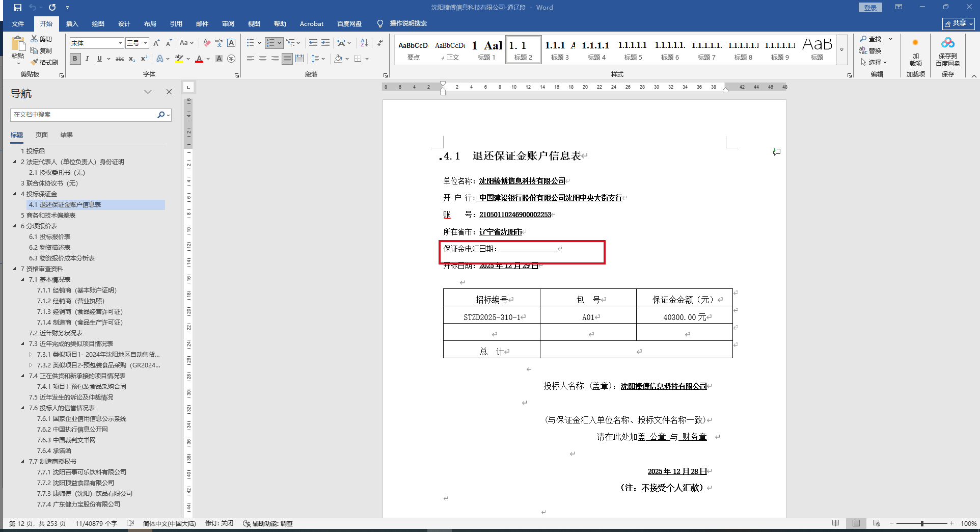Apply superscript formatting
Image resolution: width=980 pixels, height=532 pixels.
click(144, 59)
